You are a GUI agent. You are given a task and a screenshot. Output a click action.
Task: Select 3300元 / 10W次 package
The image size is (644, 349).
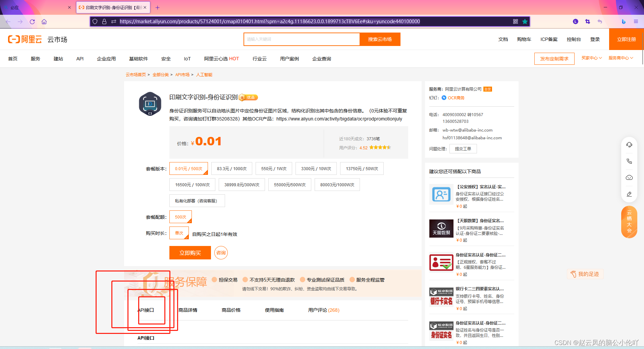pyautogui.click(x=316, y=168)
